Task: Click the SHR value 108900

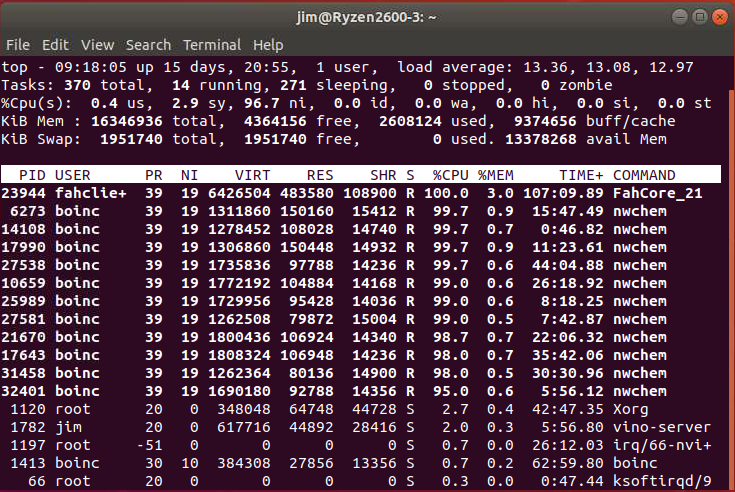Action: pyautogui.click(x=370, y=193)
